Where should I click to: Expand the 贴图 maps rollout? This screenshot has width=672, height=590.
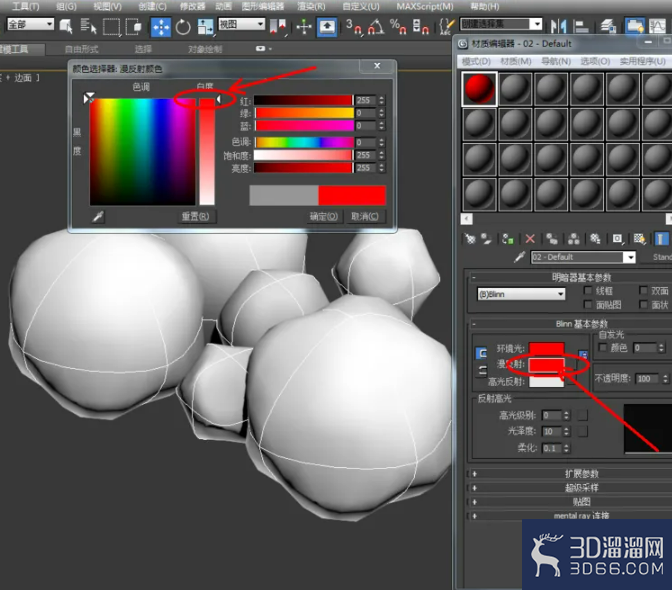(572, 502)
